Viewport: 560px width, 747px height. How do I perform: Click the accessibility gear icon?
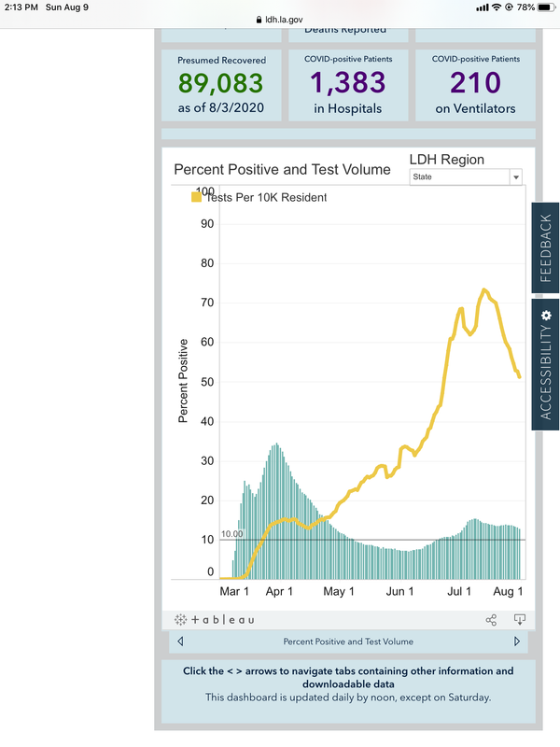point(546,316)
